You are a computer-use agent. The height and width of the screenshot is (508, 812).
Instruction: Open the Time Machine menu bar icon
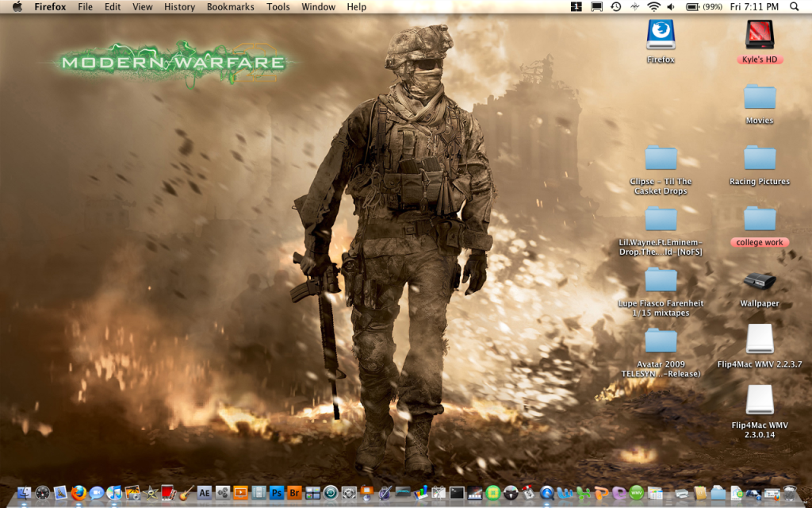click(x=615, y=6)
